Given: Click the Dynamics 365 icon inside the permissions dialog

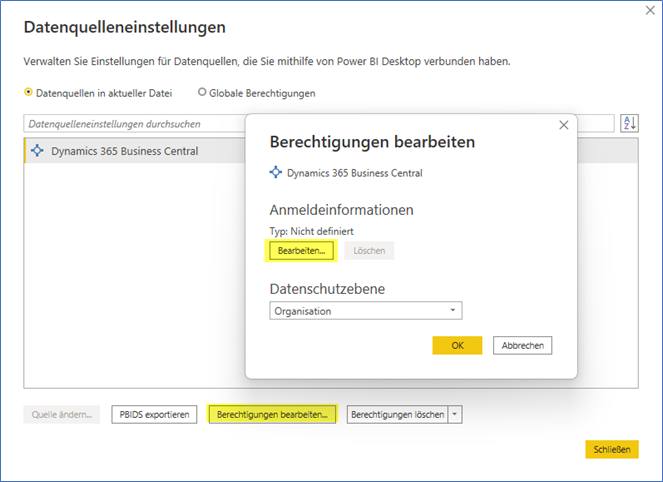Looking at the screenshot, I should 276,172.
